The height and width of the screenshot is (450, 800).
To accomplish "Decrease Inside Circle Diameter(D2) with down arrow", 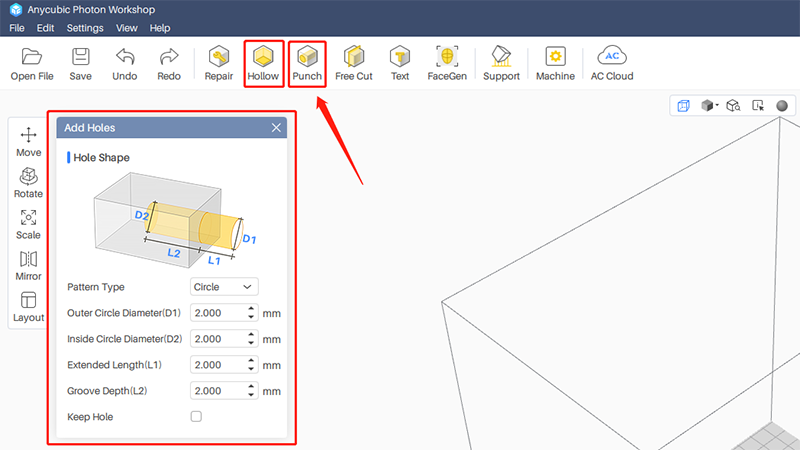I will coord(251,343).
